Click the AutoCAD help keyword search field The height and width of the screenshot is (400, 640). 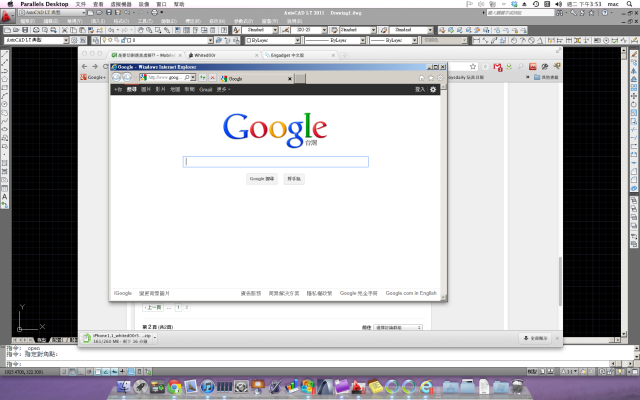point(520,13)
